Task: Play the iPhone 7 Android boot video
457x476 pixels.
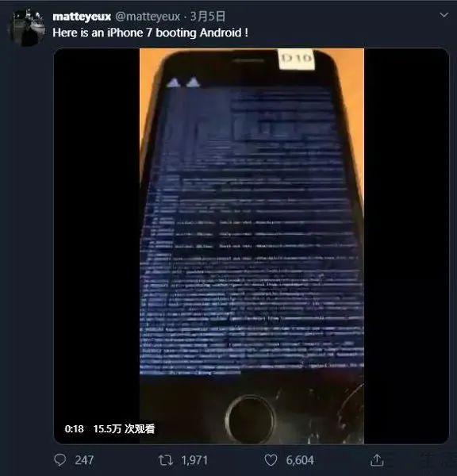Action: (252, 246)
